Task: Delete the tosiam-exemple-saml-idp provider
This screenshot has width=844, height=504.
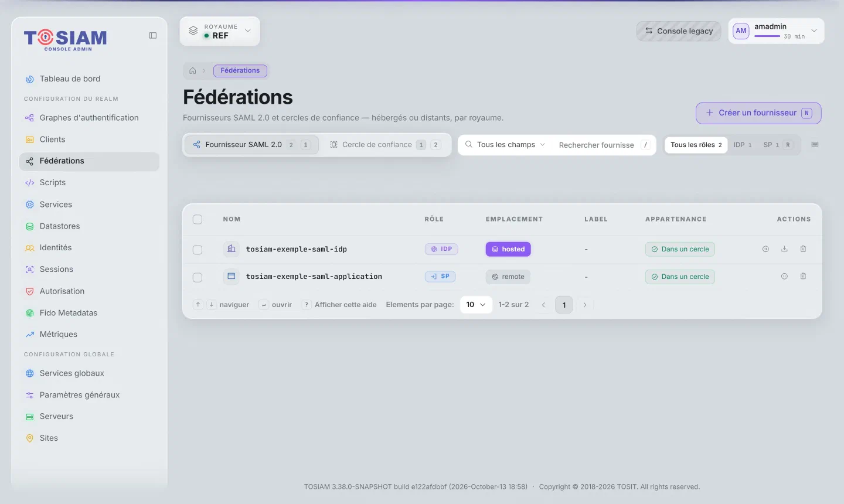Action: click(803, 249)
